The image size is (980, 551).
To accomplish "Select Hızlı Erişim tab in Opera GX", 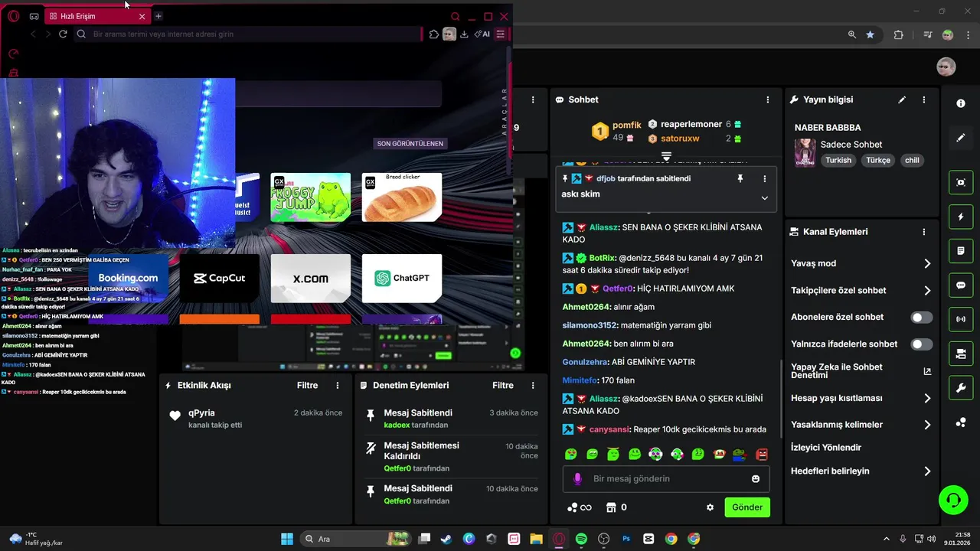I will click(96, 16).
